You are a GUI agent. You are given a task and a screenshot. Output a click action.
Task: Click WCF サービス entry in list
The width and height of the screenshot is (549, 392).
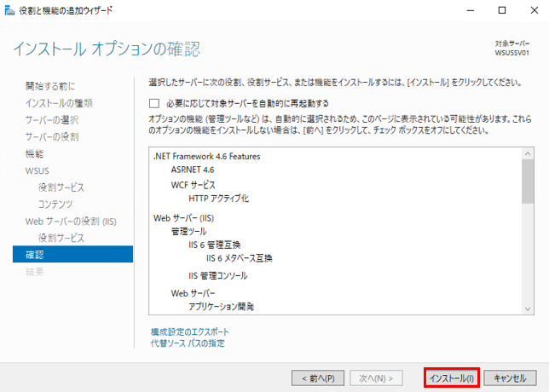[x=193, y=185]
